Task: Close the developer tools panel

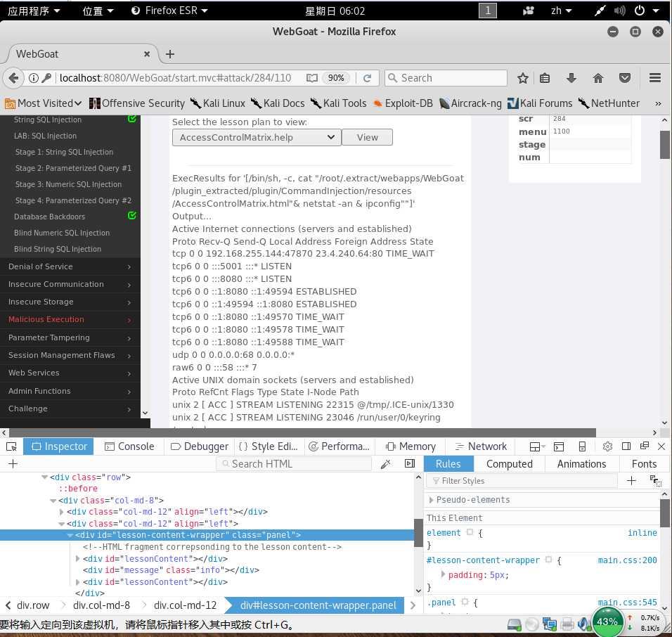Action: pos(661,446)
